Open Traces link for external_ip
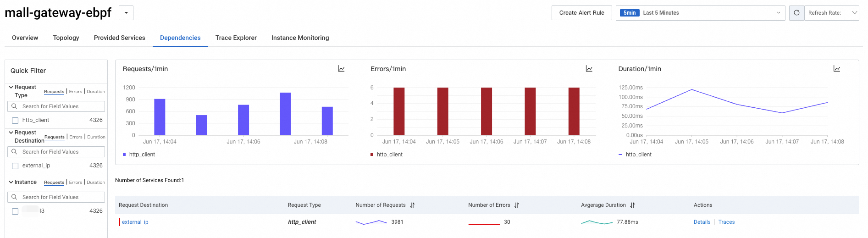The image size is (868, 238). [726, 222]
